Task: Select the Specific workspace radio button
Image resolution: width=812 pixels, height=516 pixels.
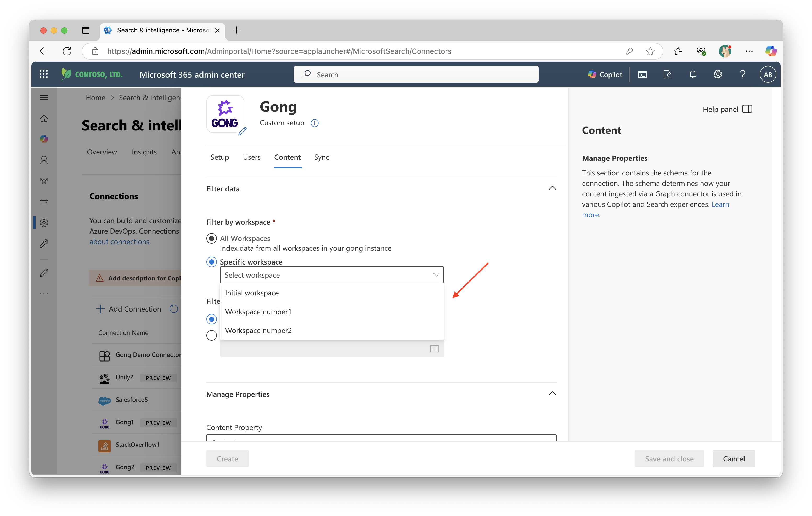Action: 211,262
